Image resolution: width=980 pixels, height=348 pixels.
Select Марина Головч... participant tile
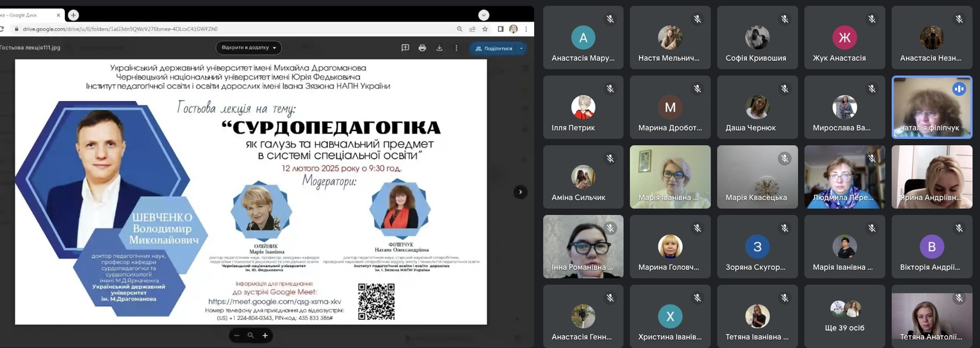[670, 246]
